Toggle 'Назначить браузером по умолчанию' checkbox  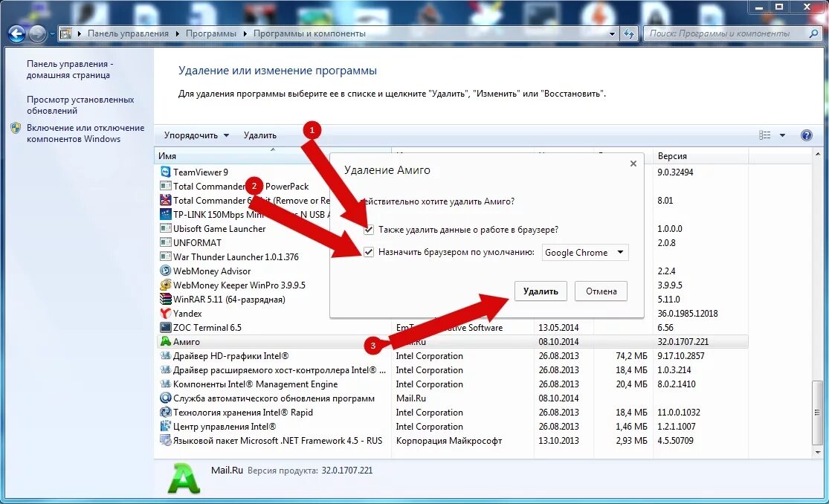point(369,252)
